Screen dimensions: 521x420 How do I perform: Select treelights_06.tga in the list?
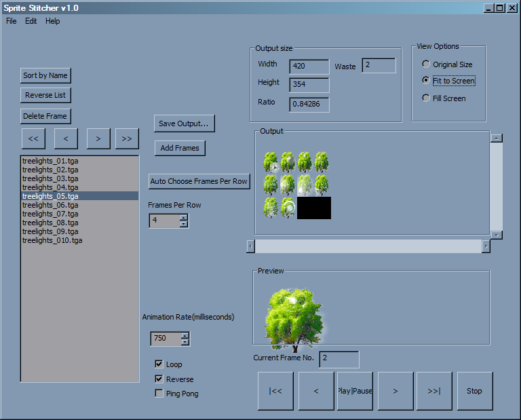[80, 205]
